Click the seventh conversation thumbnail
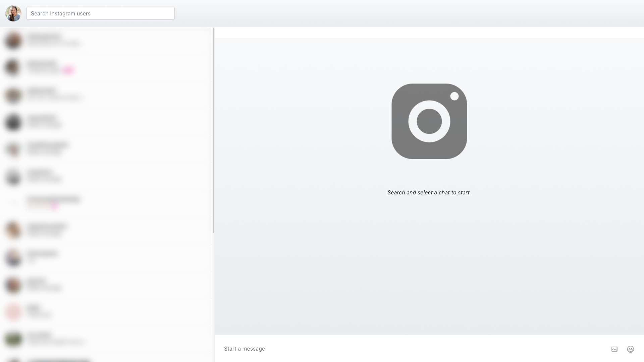Image resolution: width=644 pixels, height=362 pixels. [13, 203]
